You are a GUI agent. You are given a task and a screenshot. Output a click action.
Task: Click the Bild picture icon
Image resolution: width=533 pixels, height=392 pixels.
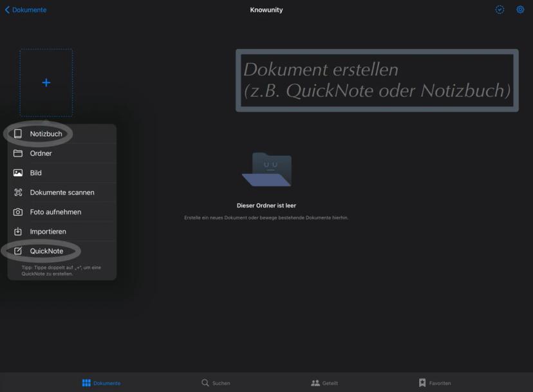coord(18,173)
